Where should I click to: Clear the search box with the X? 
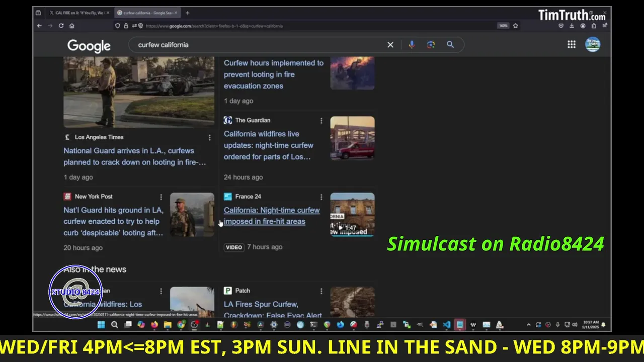(x=390, y=45)
